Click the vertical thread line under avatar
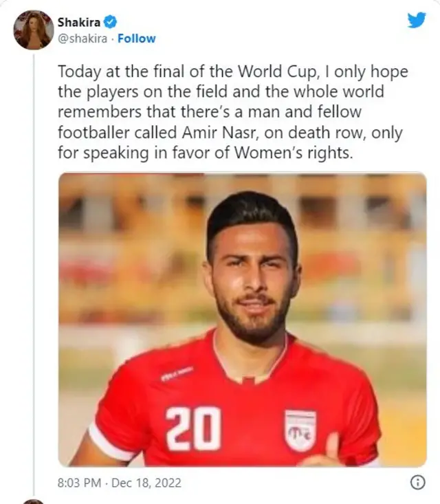 tap(34, 275)
